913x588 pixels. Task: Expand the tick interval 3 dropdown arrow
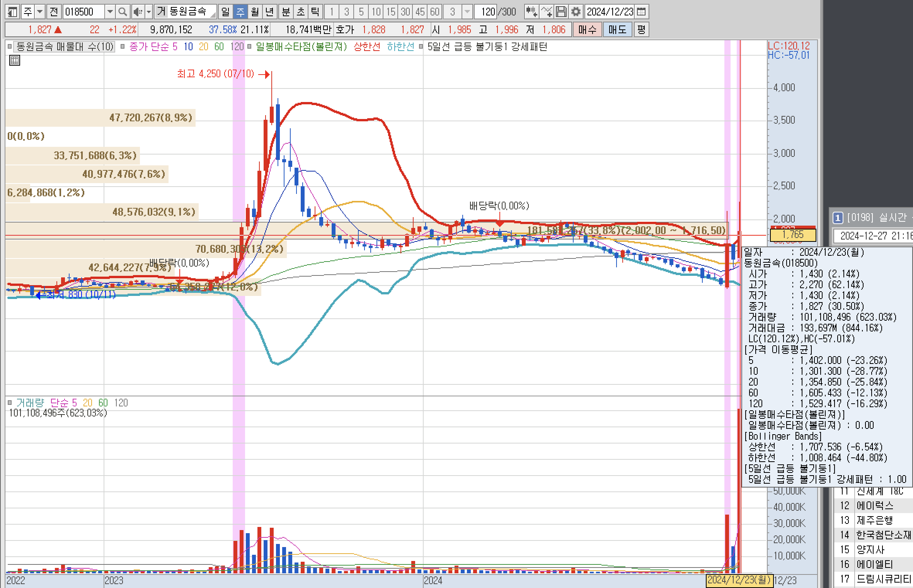click(x=467, y=12)
